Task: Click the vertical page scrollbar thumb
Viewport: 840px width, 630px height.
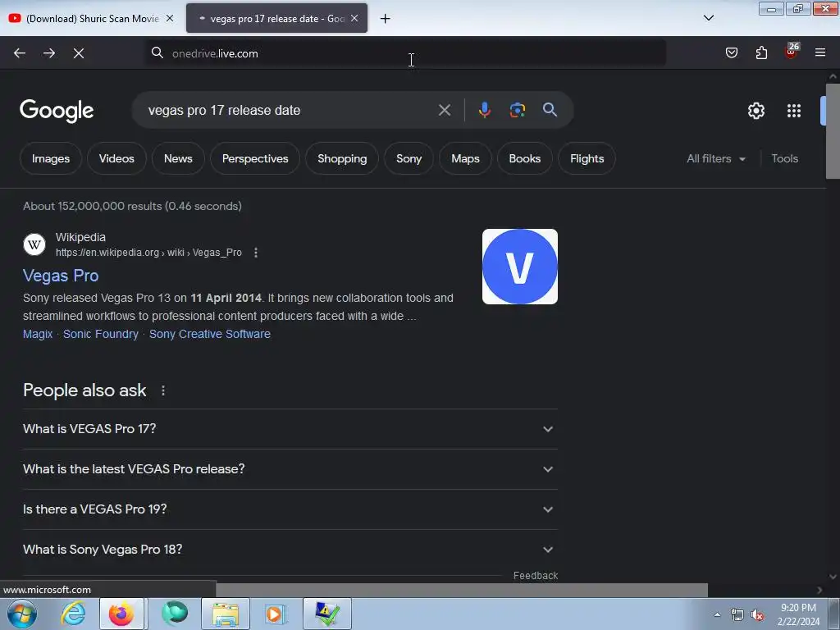Action: tap(833, 131)
